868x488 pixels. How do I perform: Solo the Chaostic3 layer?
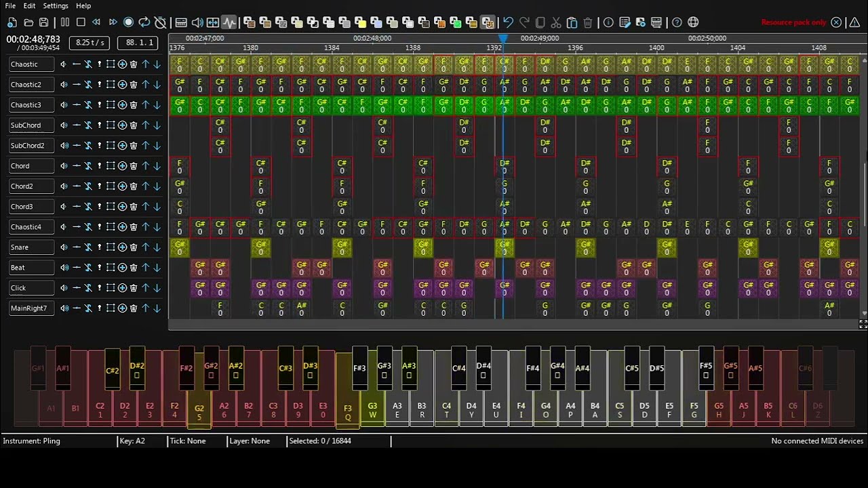pyautogui.click(x=100, y=105)
